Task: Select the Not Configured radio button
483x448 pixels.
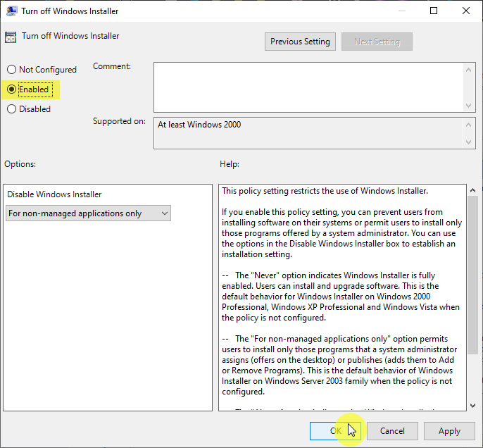Action: 11,70
